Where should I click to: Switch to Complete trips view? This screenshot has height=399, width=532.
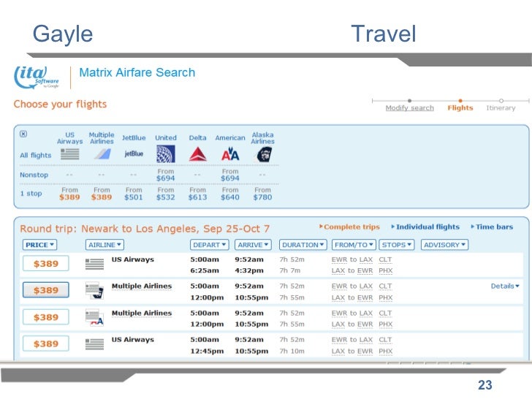click(x=349, y=227)
